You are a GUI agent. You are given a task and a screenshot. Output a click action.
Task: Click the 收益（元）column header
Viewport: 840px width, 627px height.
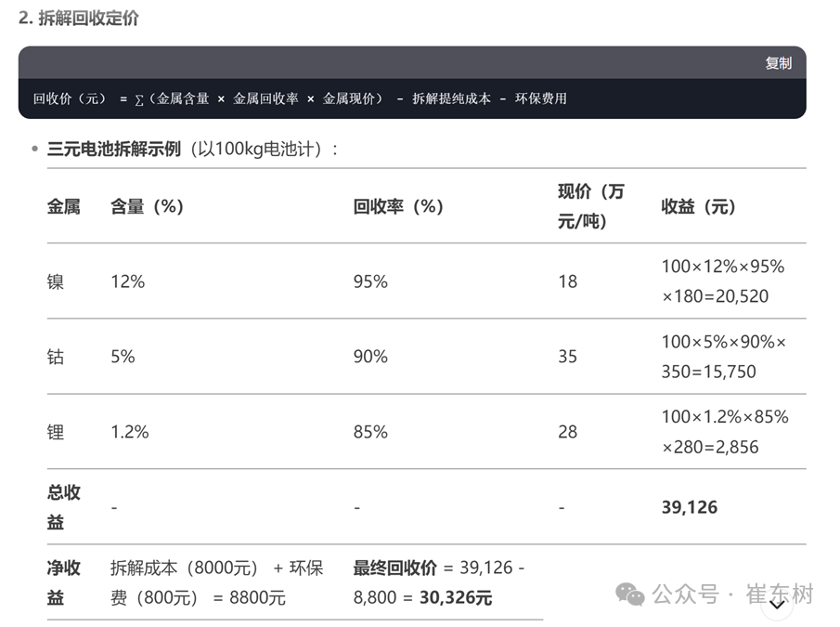coord(699,206)
